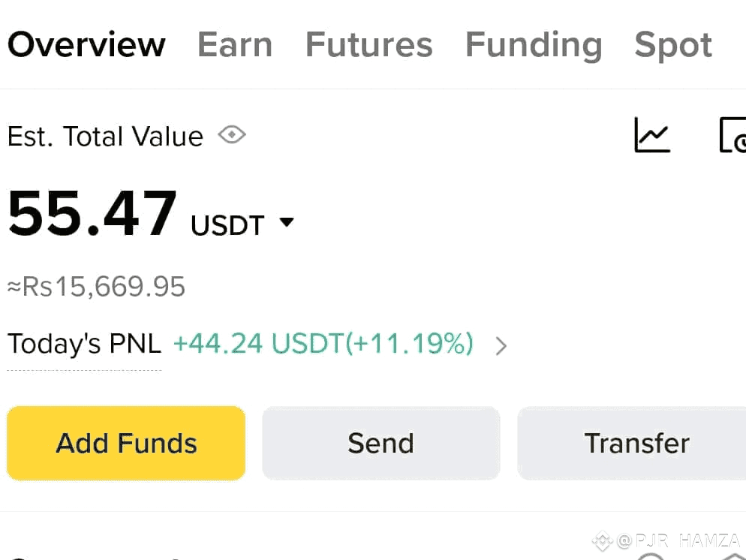Image resolution: width=746 pixels, height=560 pixels.
Task: Expand the USDT currency dropdown arrow
Action: click(x=287, y=222)
